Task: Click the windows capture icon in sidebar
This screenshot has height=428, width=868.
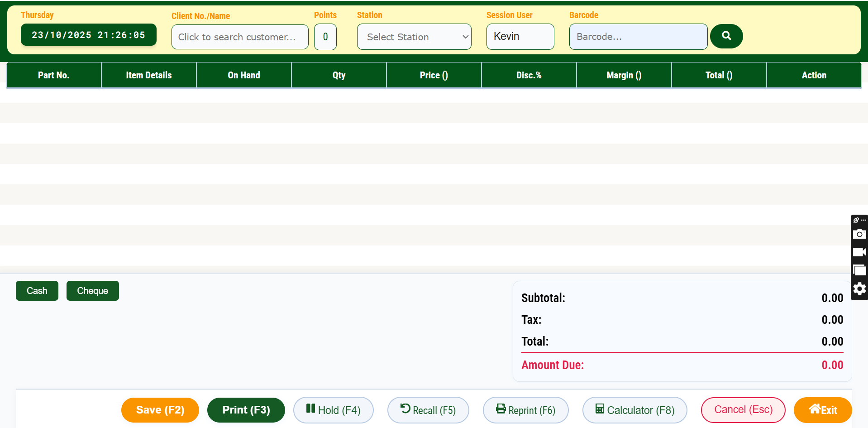Action: click(859, 270)
